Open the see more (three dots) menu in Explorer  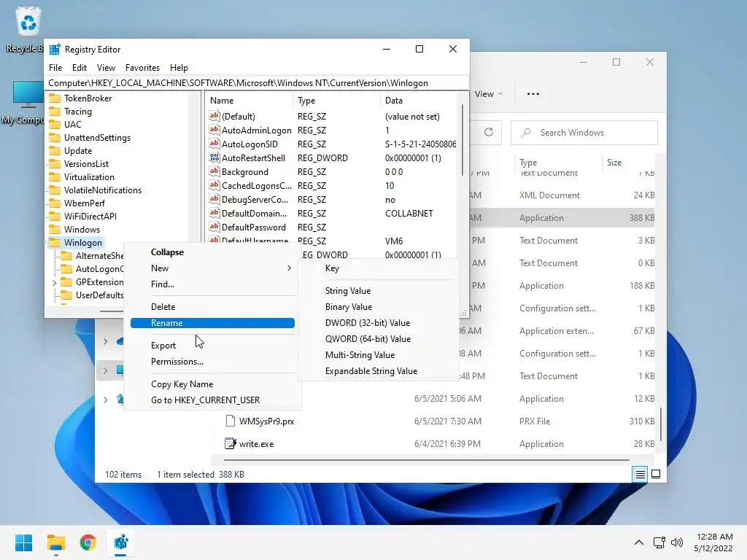(x=533, y=94)
